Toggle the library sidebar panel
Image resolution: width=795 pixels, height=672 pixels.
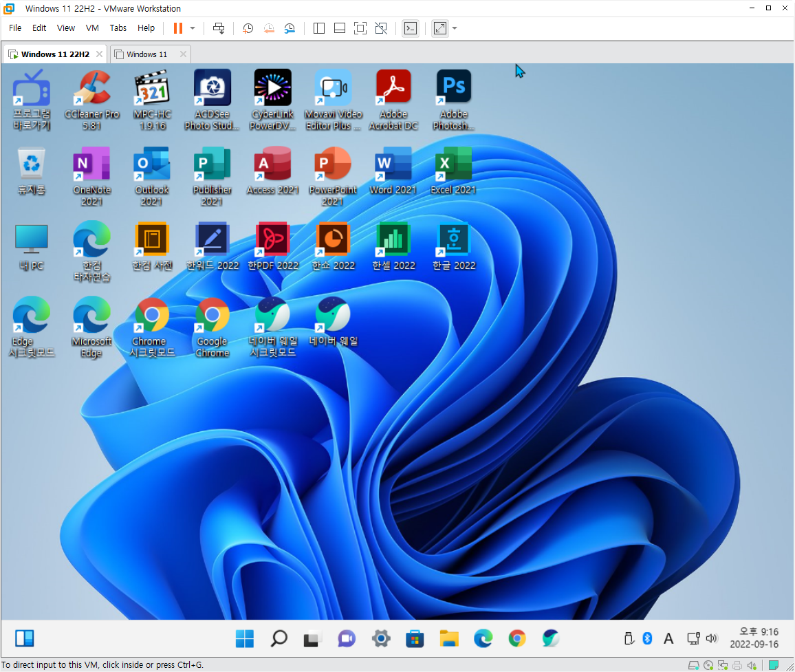click(319, 28)
